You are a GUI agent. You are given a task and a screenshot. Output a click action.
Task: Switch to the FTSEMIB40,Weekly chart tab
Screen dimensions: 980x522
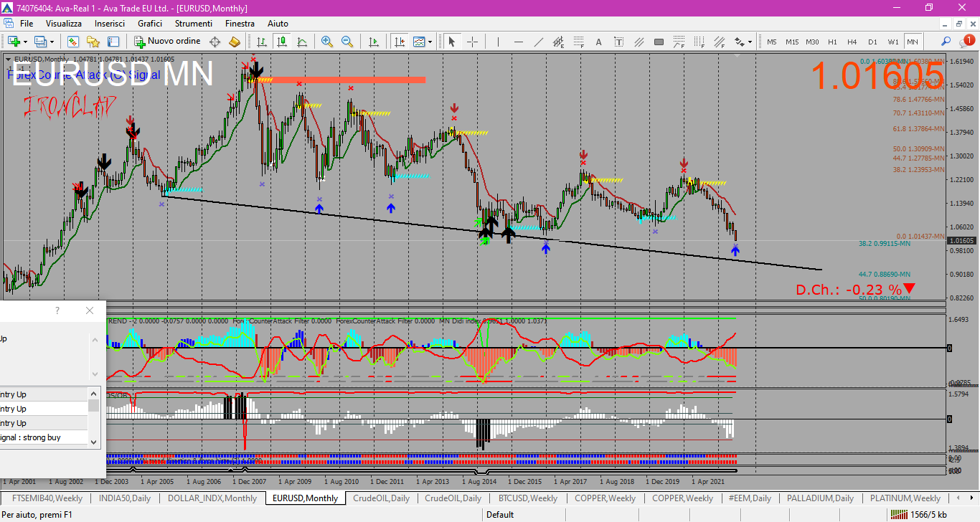pos(47,498)
